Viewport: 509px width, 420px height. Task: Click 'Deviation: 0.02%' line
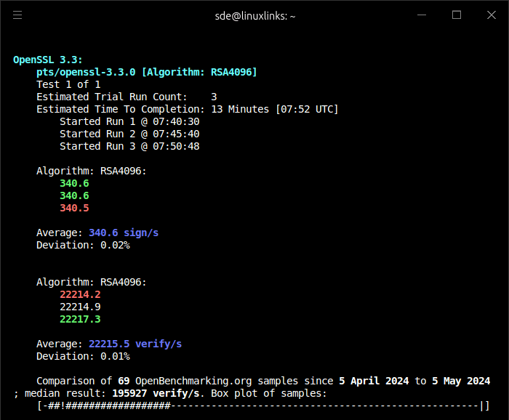83,245
